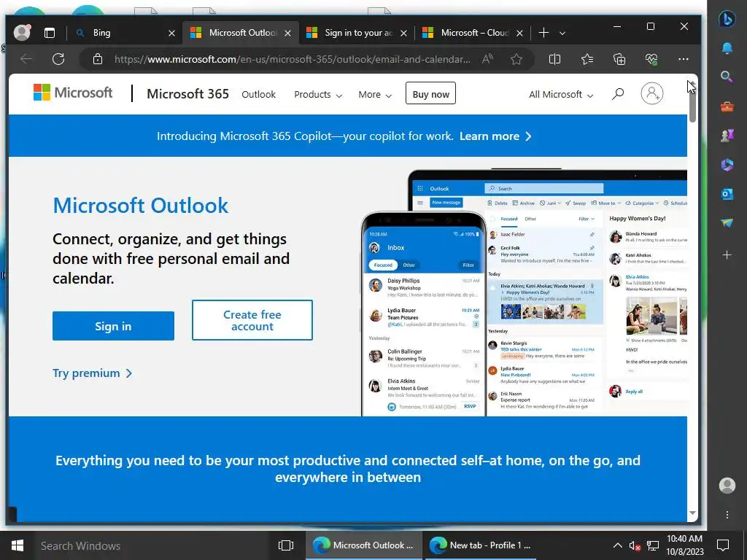Click the Microsoft 365 link
Viewport: 747px width, 560px height.
click(187, 94)
